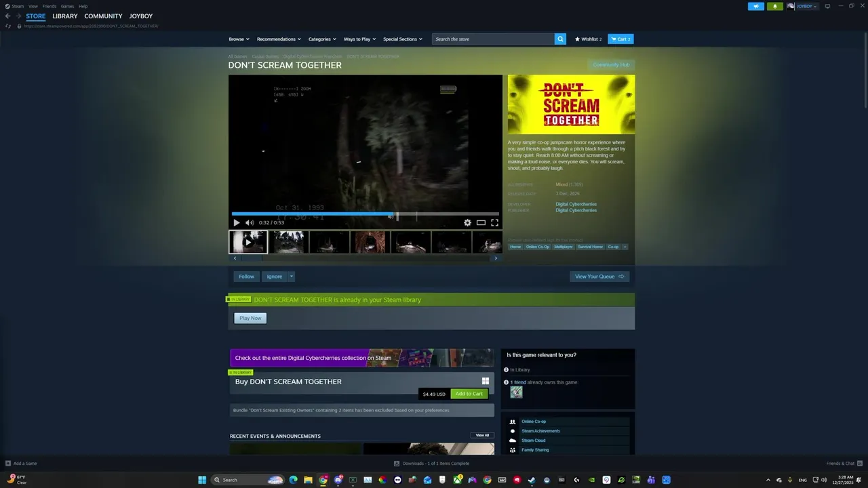Expand the Browse menu

239,39
